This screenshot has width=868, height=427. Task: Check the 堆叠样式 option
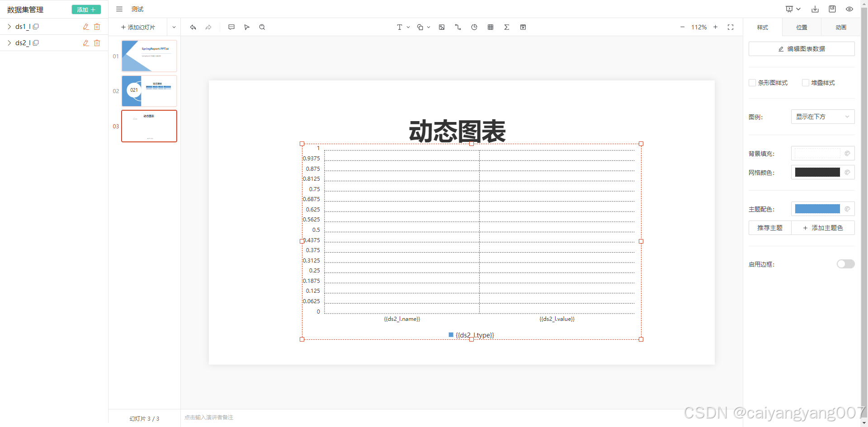point(805,83)
